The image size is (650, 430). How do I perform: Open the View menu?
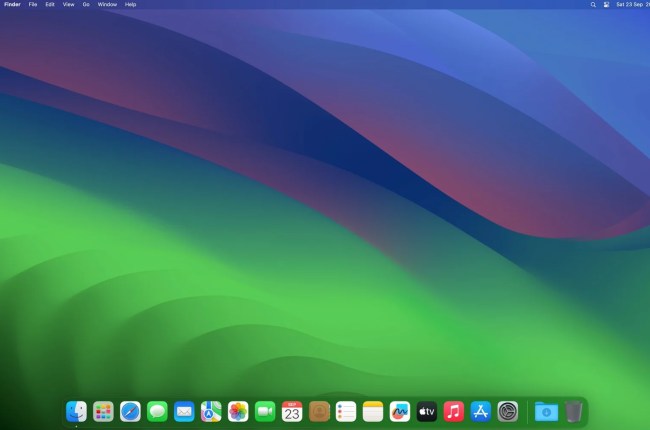pyautogui.click(x=68, y=5)
